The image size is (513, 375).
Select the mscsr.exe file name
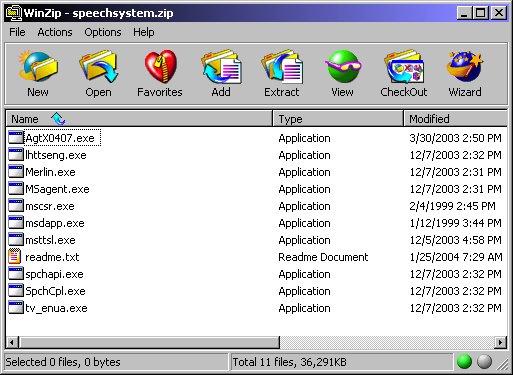[50, 206]
